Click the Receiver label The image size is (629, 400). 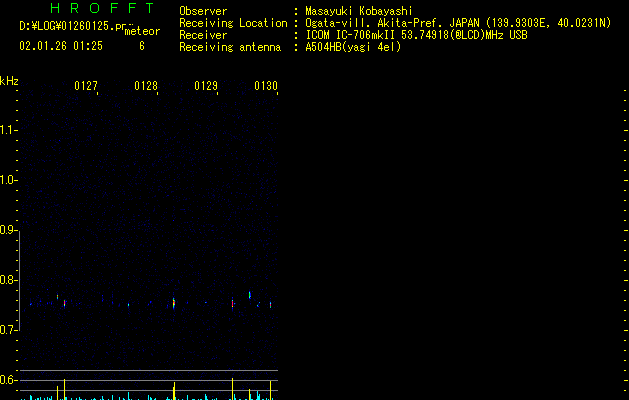click(203, 35)
